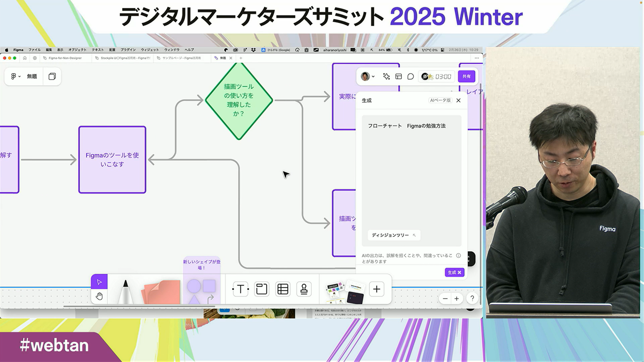Expand the Figma main menu dropdown
Viewport: 644px width, 362px height.
point(15,76)
